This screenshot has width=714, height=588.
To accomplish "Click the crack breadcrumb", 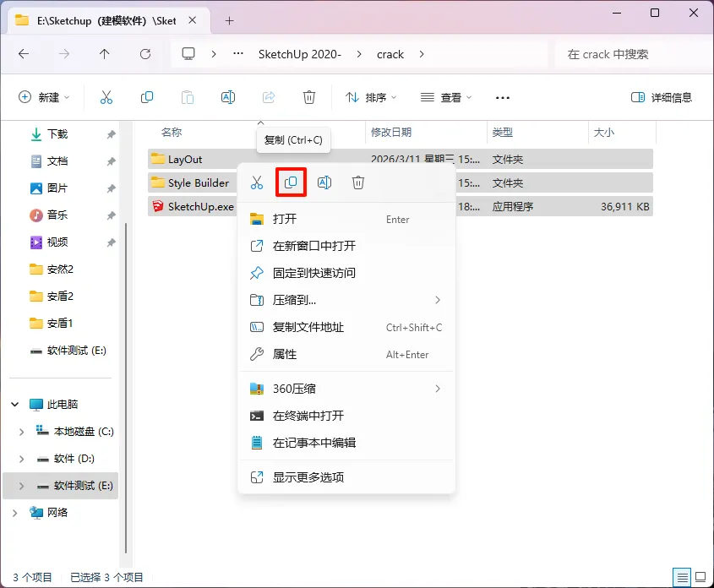I will point(390,54).
